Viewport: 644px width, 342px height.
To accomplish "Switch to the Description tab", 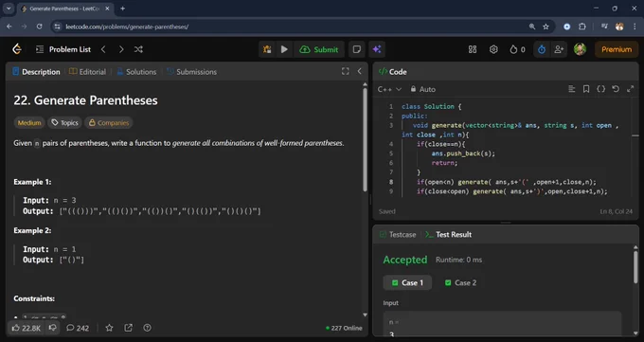I will (36, 71).
